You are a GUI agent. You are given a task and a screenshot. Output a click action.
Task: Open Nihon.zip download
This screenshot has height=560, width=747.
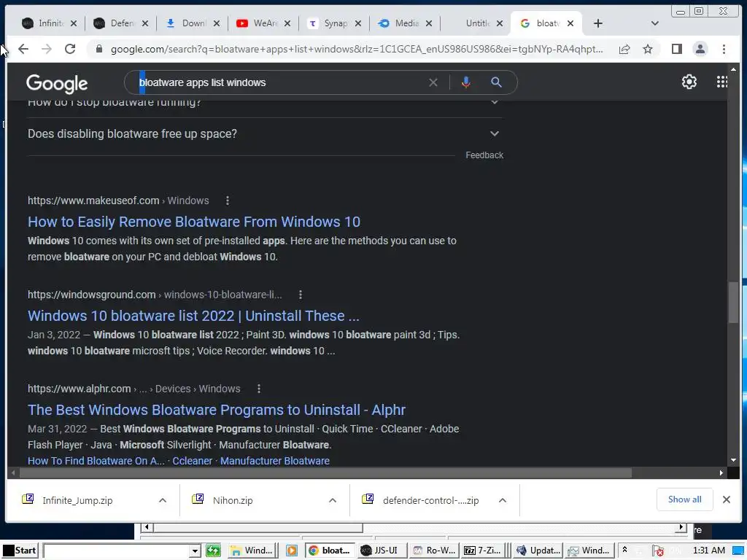point(233,500)
